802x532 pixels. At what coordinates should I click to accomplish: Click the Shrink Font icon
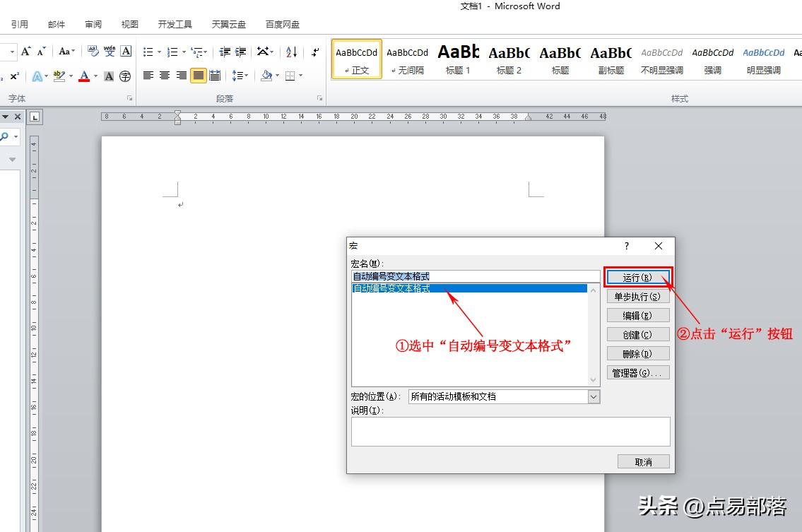click(42, 51)
